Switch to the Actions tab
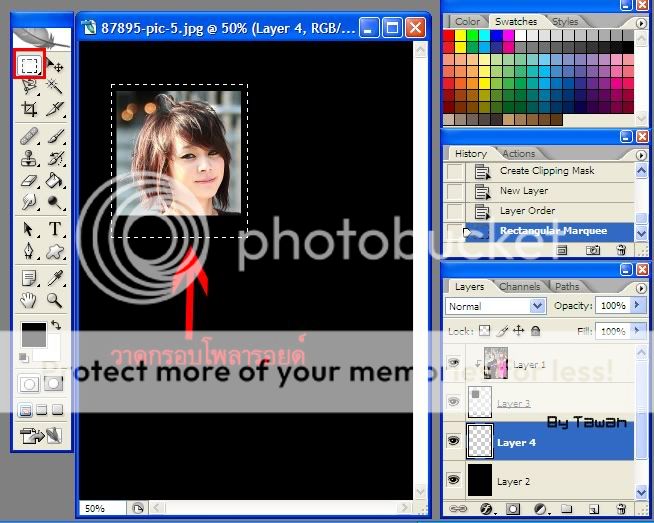The width and height of the screenshot is (654, 523). coord(518,154)
